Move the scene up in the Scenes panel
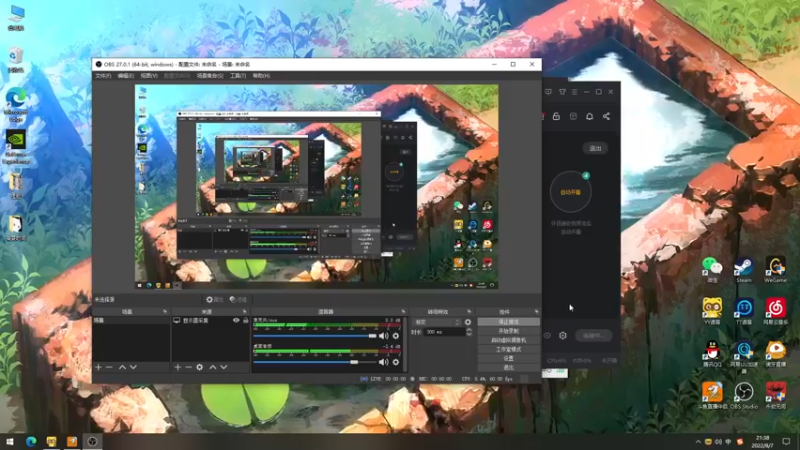 point(122,367)
